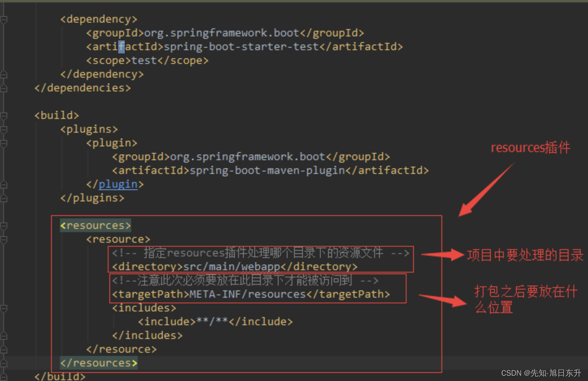Screen dimensions: 588x381
Task: Place cursor on the <plugin> opening tag
Action: 112,143
